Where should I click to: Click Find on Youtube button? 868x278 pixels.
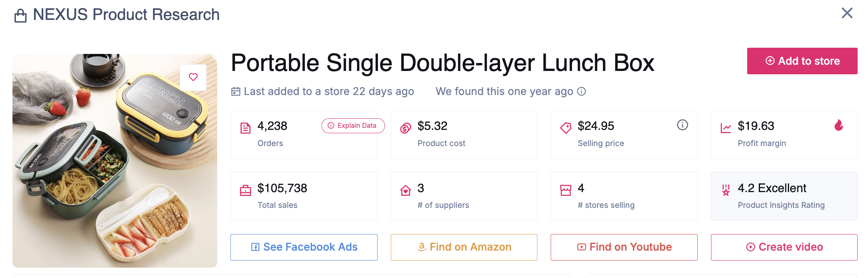click(x=624, y=247)
